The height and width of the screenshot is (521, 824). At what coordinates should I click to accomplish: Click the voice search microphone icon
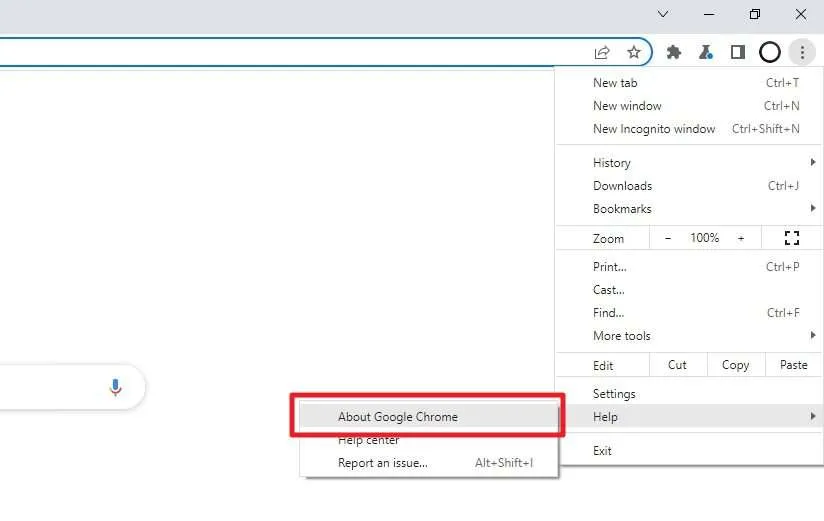click(116, 387)
